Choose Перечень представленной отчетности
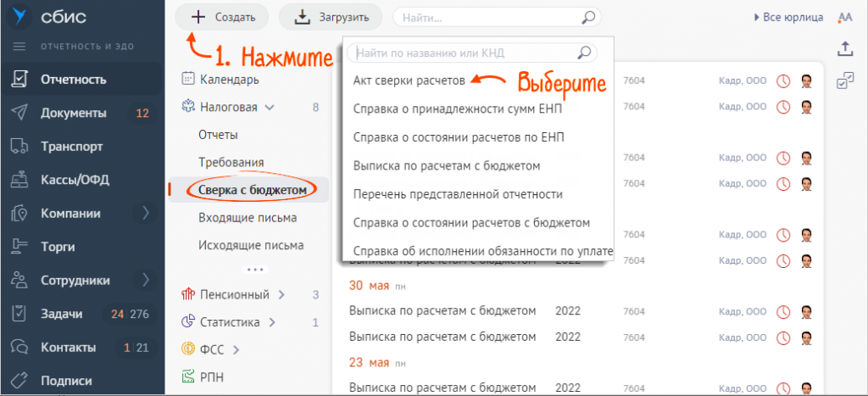The height and width of the screenshot is (396, 868). [x=458, y=194]
